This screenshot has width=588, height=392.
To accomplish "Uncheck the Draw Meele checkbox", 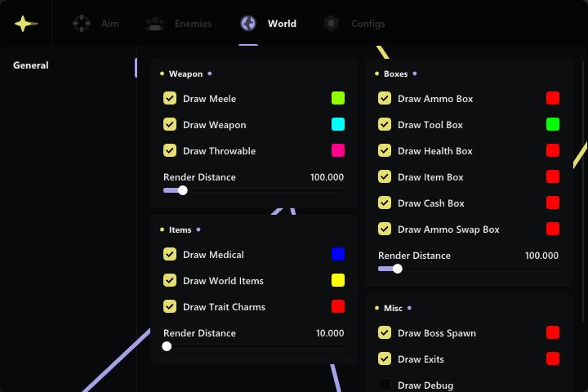I will [170, 99].
